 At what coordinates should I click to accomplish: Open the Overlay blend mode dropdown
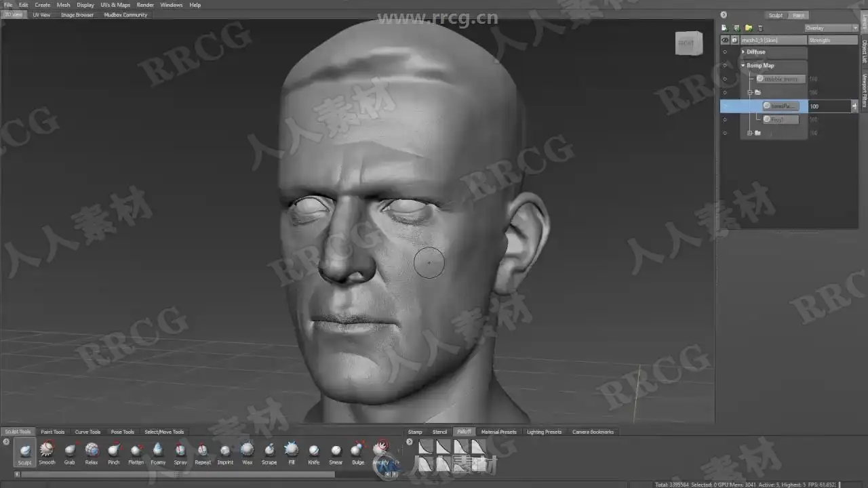[831, 28]
